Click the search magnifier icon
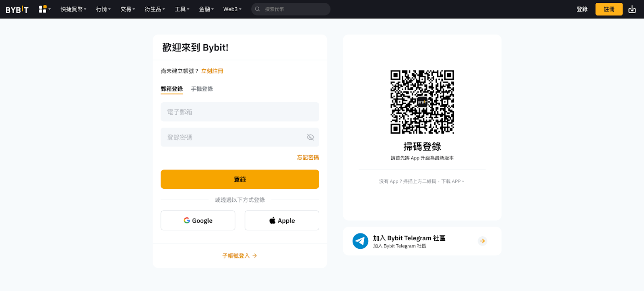This screenshot has height=291, width=644. pos(258,9)
